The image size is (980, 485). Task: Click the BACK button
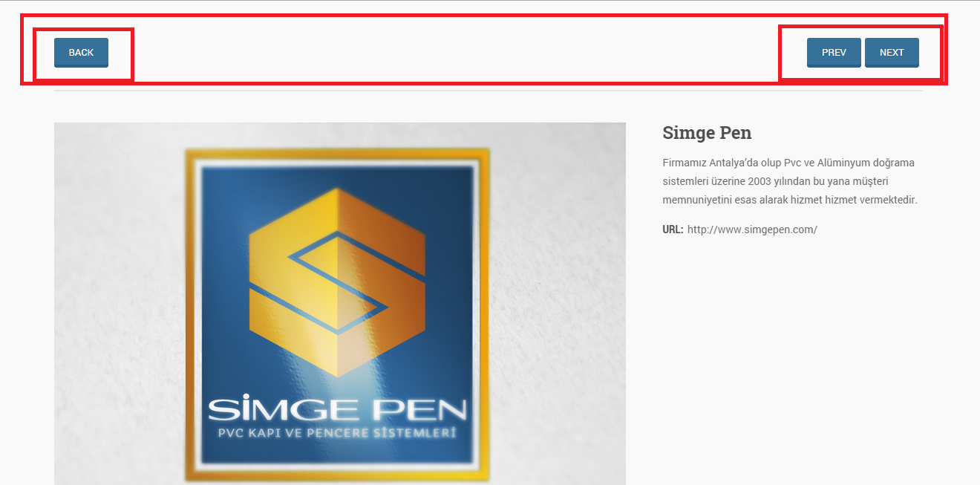[81, 53]
